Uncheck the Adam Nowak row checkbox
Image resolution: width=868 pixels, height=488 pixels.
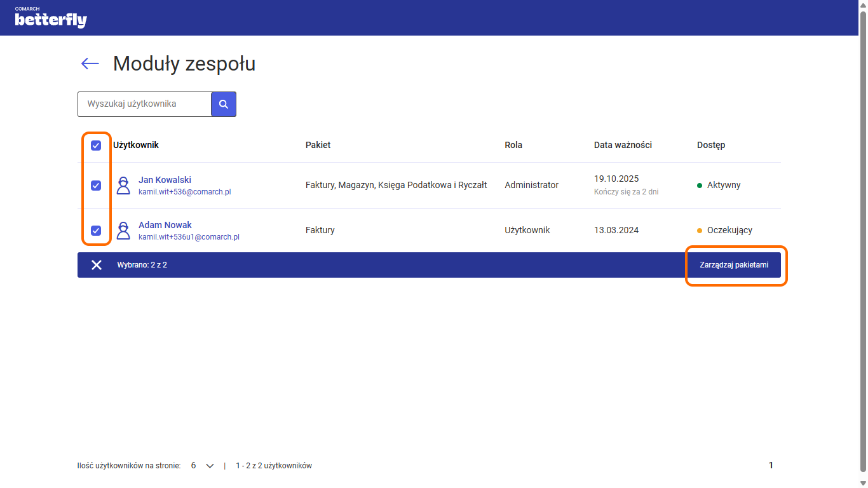point(96,231)
